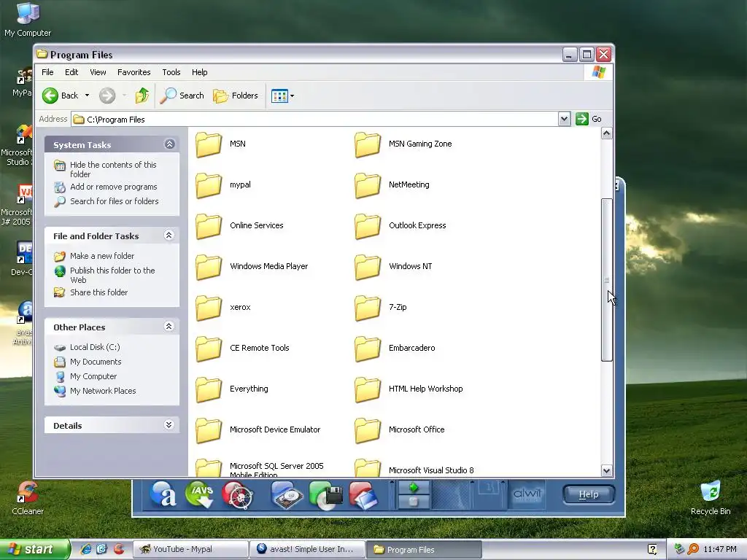Click the Back arrow icon

pyautogui.click(x=50, y=96)
